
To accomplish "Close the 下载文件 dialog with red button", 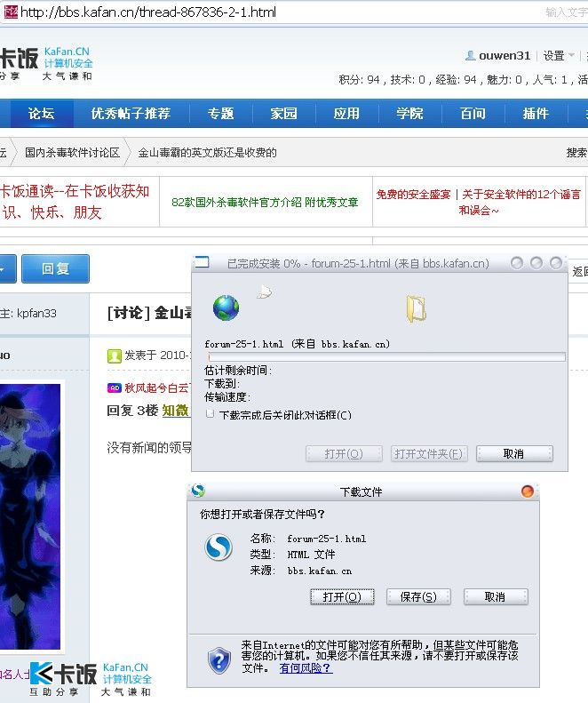I will tap(528, 491).
